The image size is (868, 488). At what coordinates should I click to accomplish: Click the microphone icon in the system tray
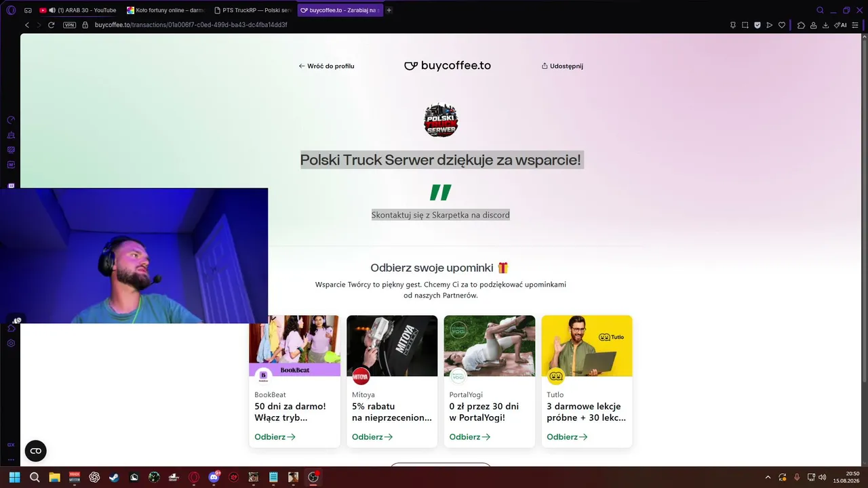(x=797, y=477)
